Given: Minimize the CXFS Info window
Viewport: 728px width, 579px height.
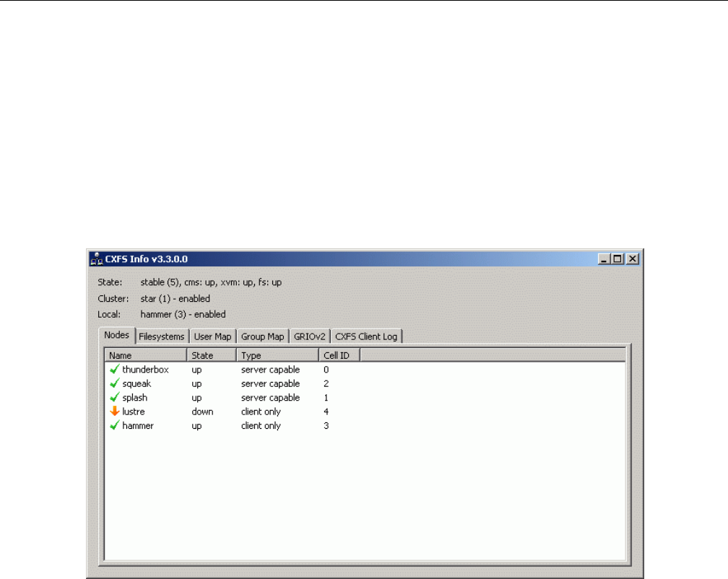Looking at the screenshot, I should tap(604, 259).
